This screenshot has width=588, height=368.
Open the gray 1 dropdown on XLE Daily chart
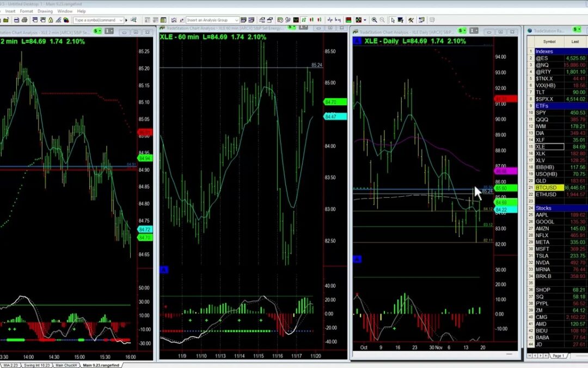(x=474, y=31)
